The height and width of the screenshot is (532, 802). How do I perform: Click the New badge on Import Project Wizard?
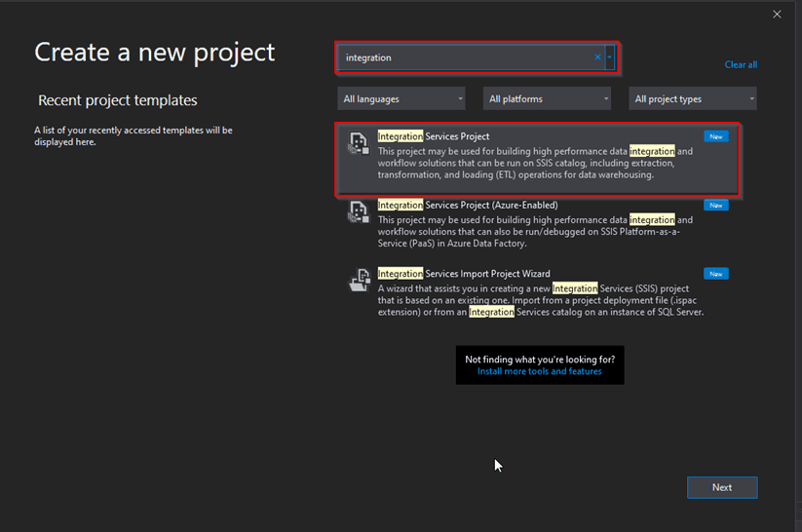click(x=716, y=274)
